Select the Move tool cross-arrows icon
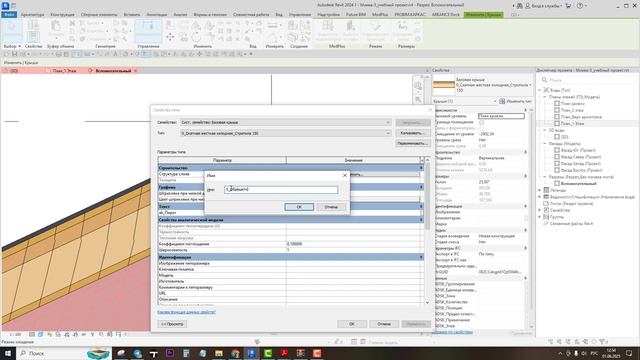Image resolution: width=640 pixels, height=360 pixels. pos(170,37)
